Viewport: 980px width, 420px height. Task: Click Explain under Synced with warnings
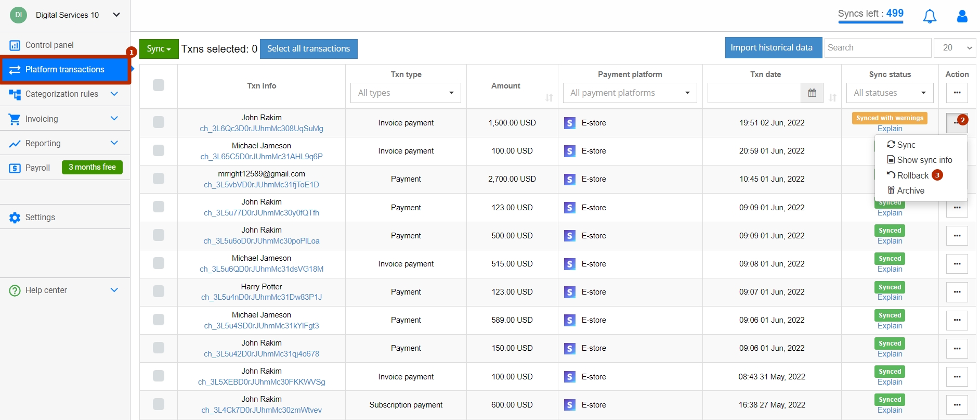pyautogui.click(x=890, y=129)
